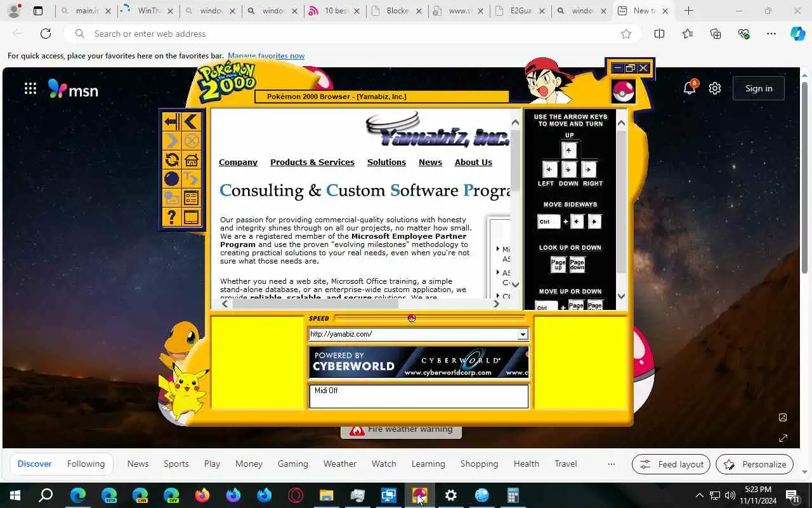
Task: Click the Help question mark icon
Action: tap(171, 217)
